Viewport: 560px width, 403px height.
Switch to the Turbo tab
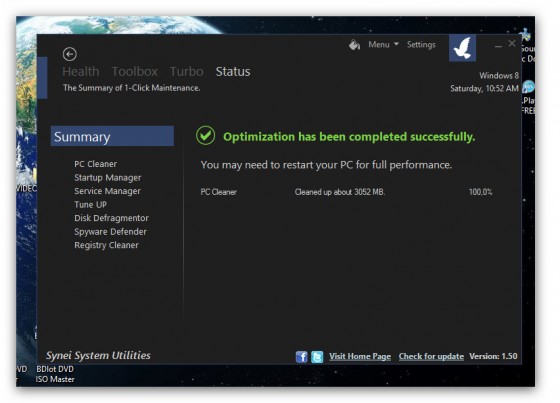click(186, 71)
